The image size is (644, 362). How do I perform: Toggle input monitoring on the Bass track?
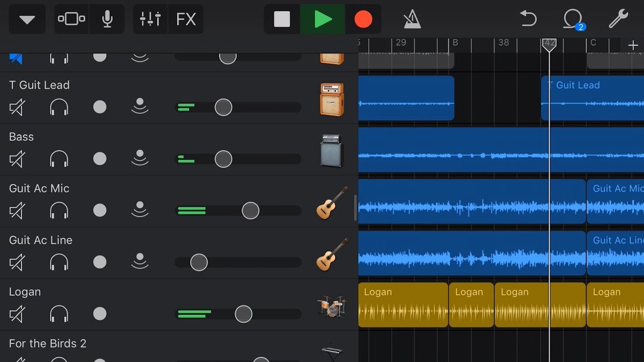click(x=140, y=158)
